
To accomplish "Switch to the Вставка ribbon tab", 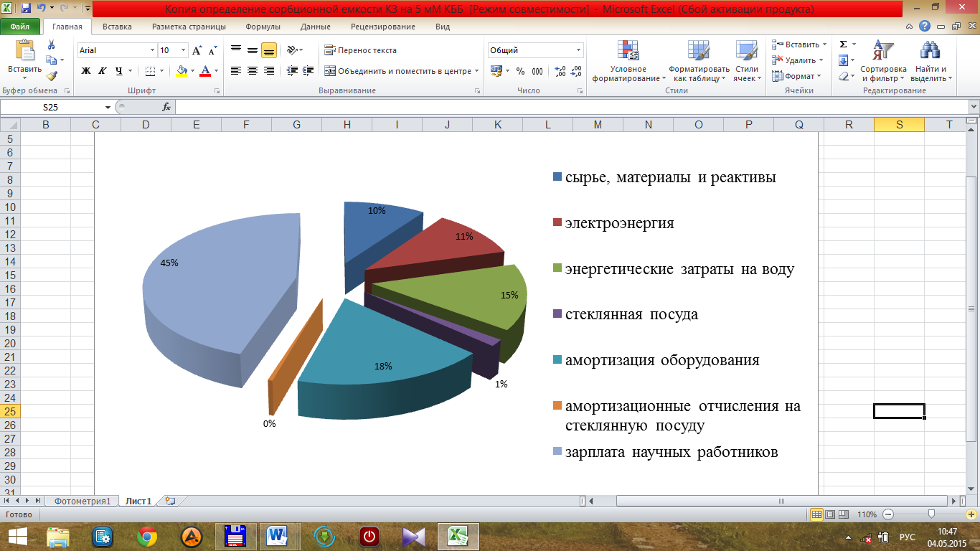I will [117, 27].
